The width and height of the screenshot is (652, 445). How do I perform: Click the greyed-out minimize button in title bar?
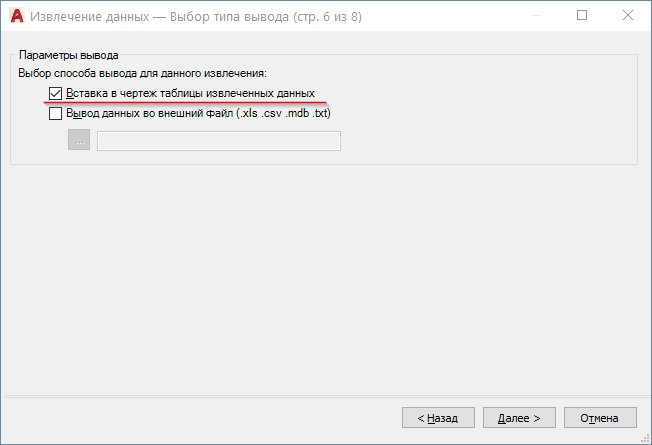pyautogui.click(x=537, y=15)
